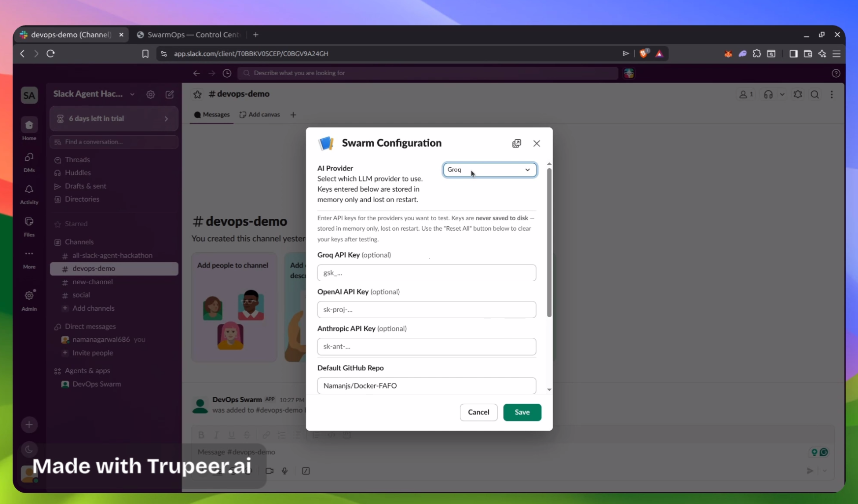The height and width of the screenshot is (504, 858).
Task: Go to Slack Home
Action: [x=30, y=129]
